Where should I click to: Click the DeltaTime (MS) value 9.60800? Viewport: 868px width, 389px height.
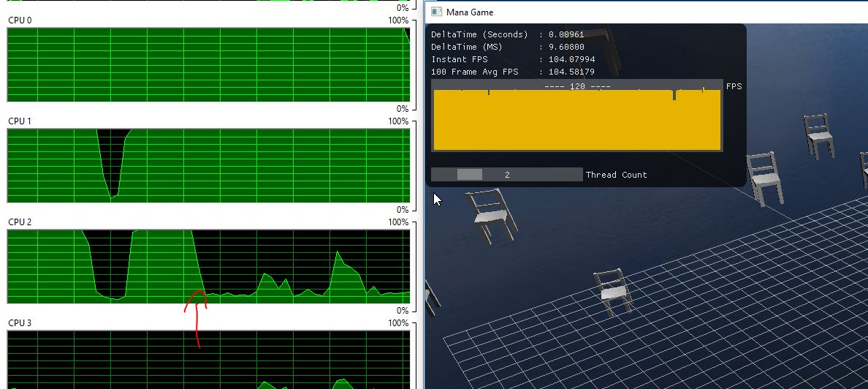pos(566,47)
